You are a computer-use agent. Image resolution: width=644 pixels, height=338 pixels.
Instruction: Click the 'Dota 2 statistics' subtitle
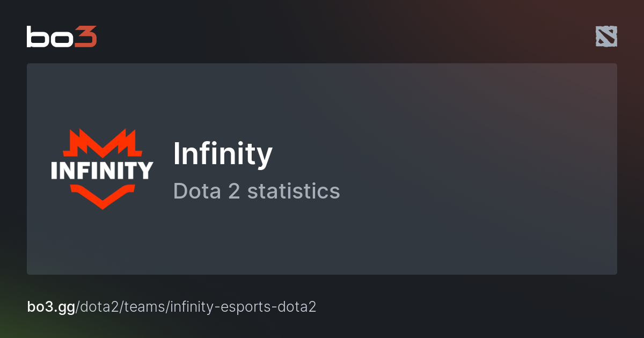tap(257, 191)
